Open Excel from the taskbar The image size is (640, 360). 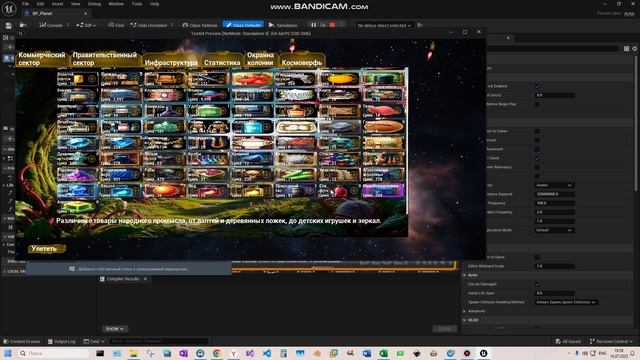point(383,353)
